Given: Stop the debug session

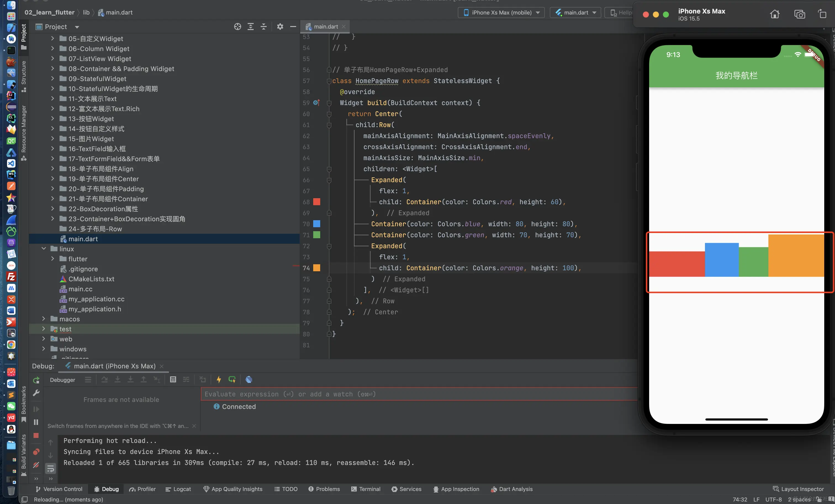Looking at the screenshot, I should 36,436.
